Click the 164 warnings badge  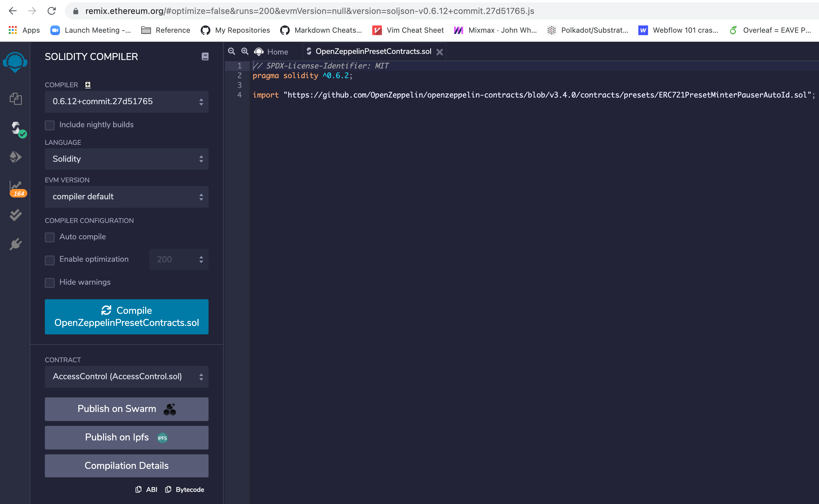pos(19,193)
